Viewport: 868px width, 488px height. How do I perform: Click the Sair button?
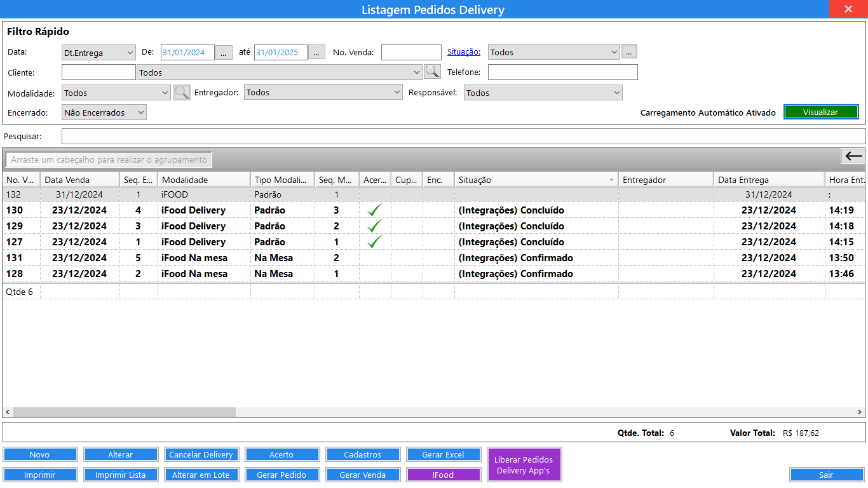point(827,475)
